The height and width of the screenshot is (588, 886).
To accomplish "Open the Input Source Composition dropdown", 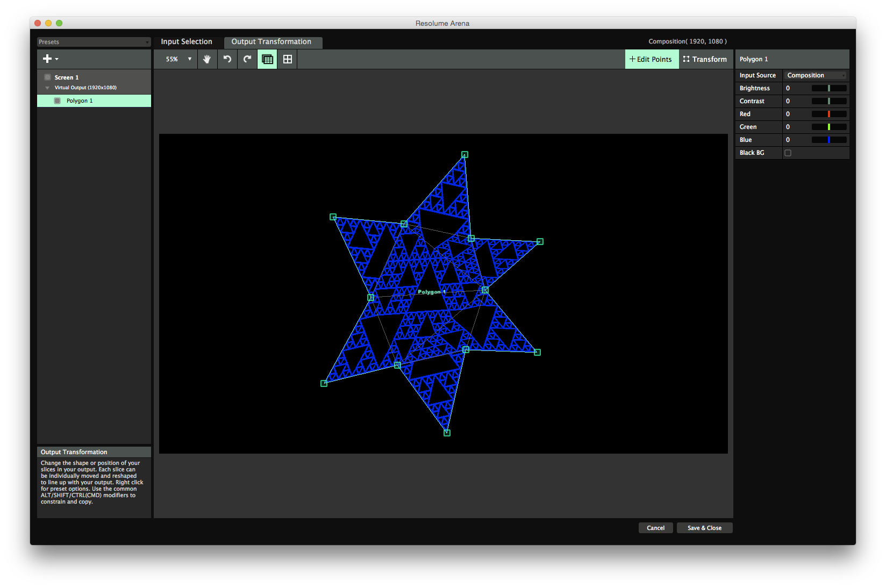I will click(x=815, y=75).
